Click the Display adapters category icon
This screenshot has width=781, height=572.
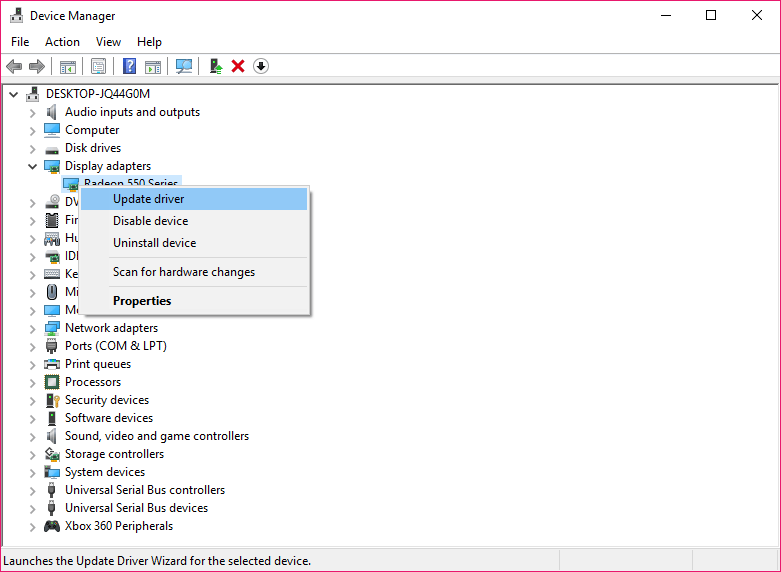point(52,166)
